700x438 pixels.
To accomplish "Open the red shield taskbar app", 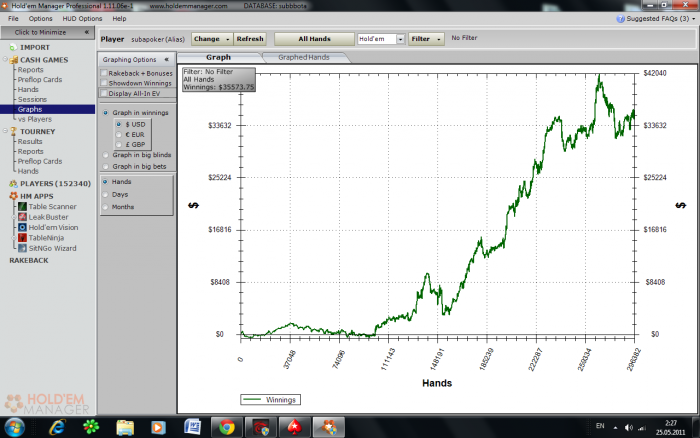I will point(261,427).
